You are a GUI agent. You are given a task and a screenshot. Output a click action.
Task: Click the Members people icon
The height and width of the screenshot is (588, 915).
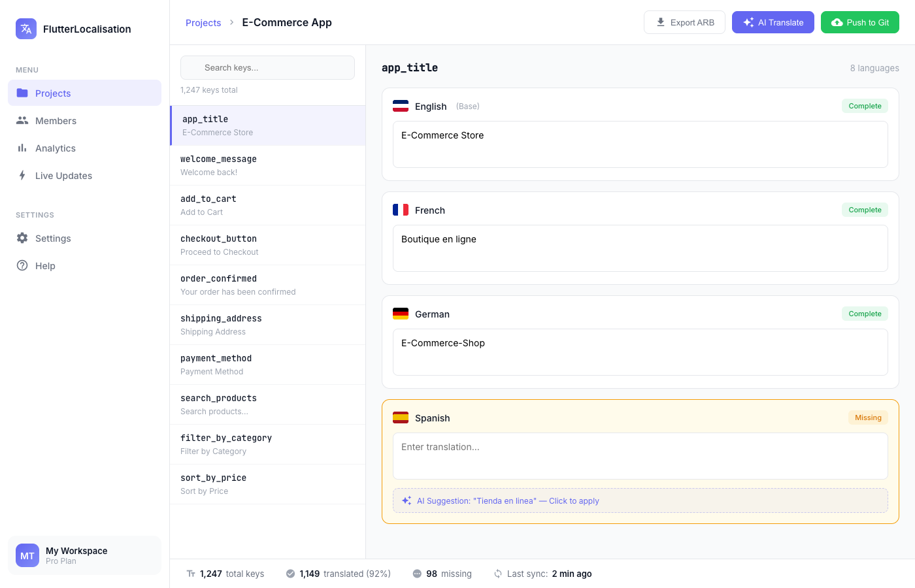(x=23, y=120)
